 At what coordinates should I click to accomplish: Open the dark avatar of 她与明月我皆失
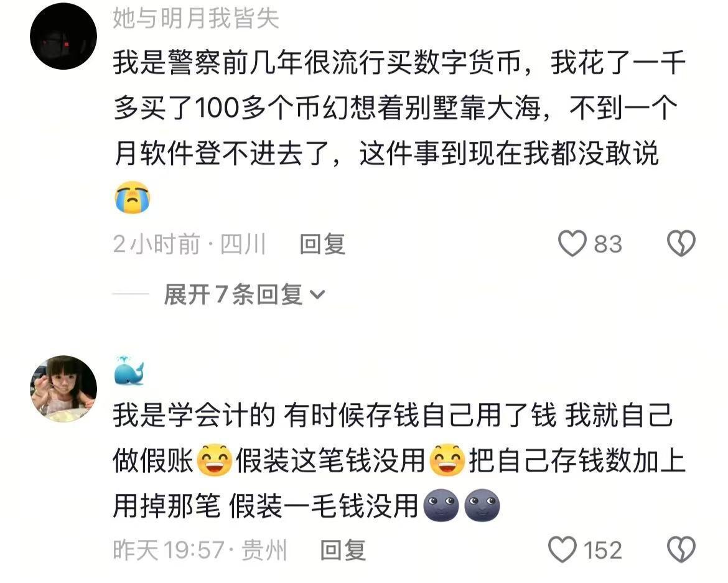coord(63,37)
